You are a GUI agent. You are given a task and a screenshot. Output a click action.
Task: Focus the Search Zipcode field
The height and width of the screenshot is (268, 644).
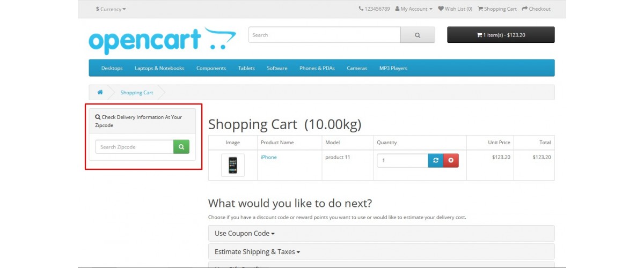click(x=134, y=147)
